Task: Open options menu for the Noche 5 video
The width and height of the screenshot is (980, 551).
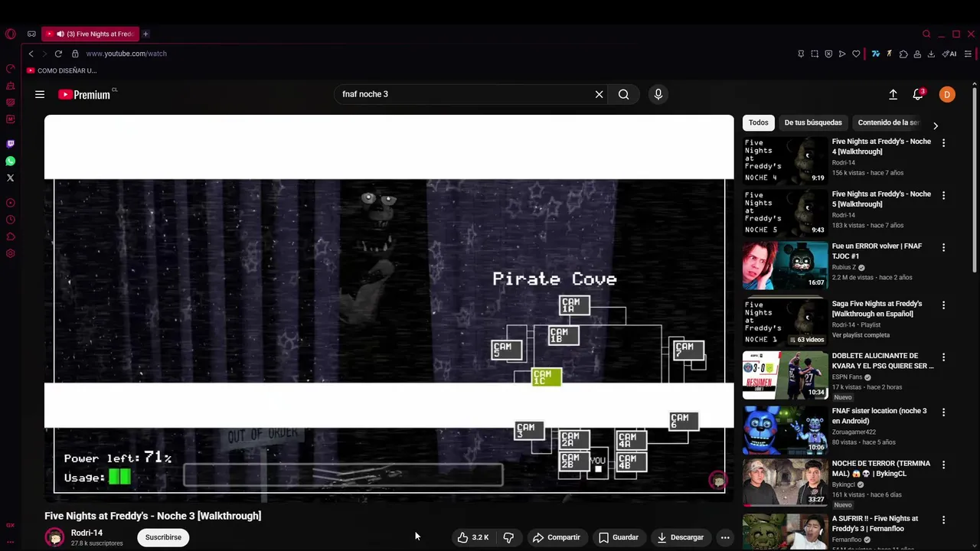Action: 943,196
